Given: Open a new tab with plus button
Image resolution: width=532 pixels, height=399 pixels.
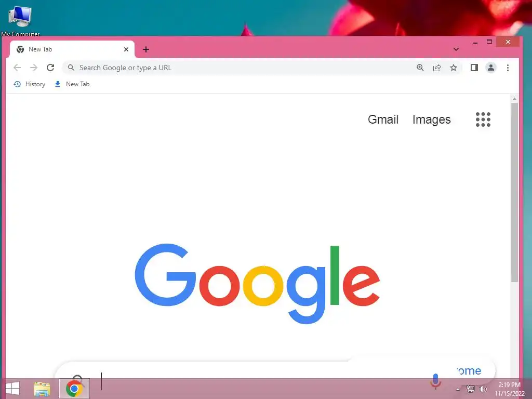Looking at the screenshot, I should coord(146,49).
